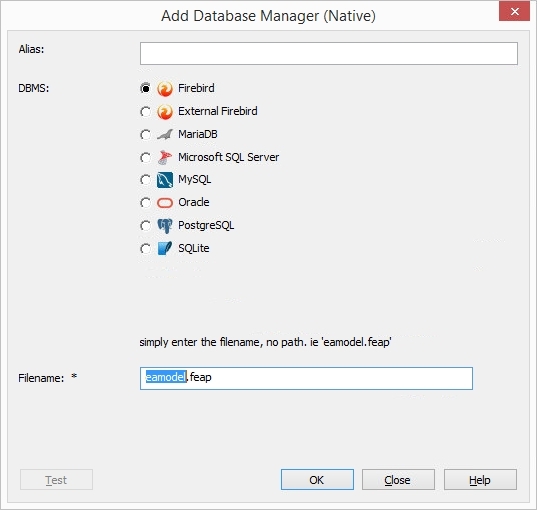Click the Firebird flame logo icon

point(165,89)
